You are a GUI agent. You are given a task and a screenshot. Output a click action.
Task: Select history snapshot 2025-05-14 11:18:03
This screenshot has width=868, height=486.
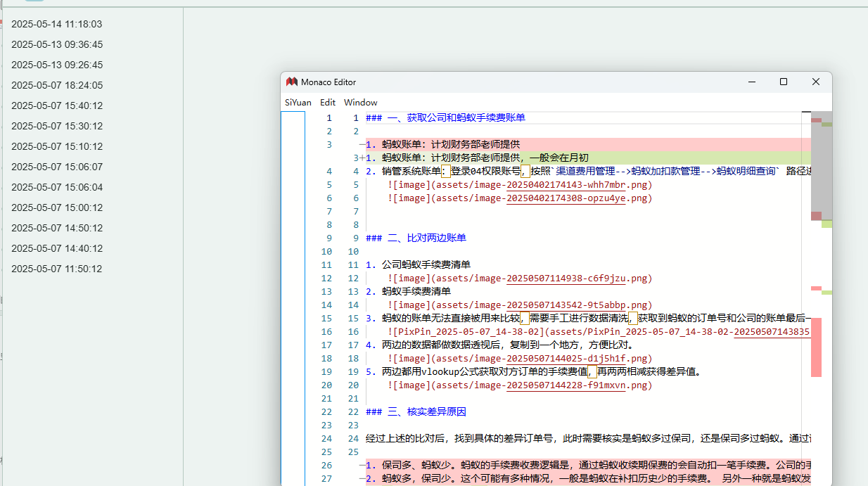click(x=57, y=24)
